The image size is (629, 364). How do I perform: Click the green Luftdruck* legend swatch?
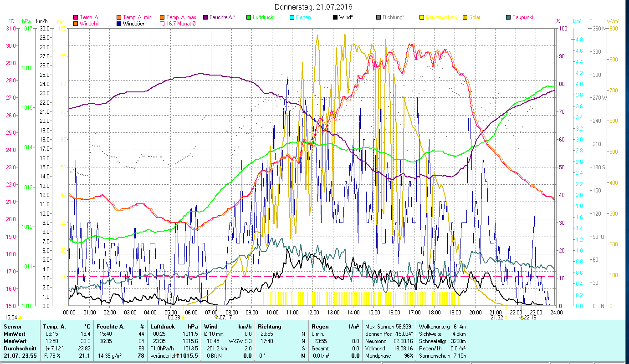(249, 17)
